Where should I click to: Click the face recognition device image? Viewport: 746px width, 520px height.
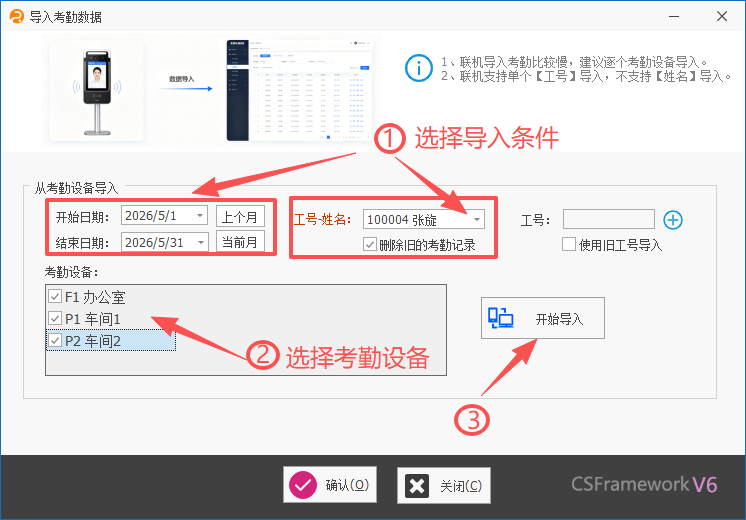coord(97,90)
